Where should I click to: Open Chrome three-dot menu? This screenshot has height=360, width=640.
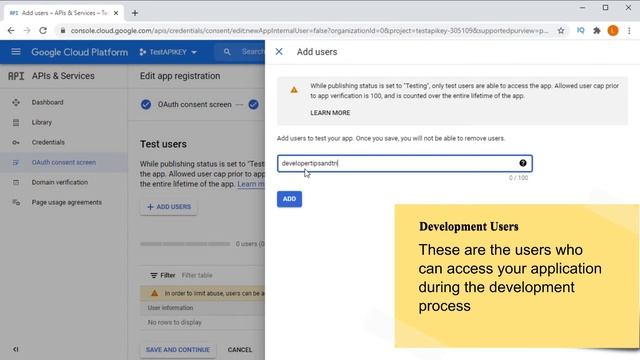click(629, 31)
